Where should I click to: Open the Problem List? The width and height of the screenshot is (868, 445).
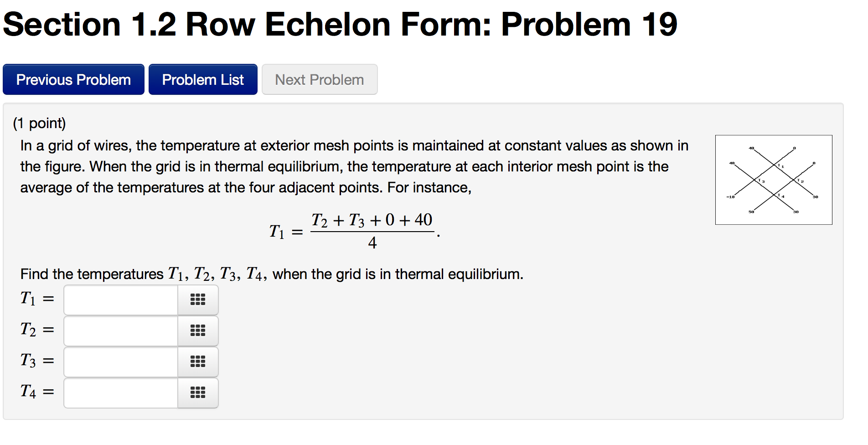click(x=203, y=79)
